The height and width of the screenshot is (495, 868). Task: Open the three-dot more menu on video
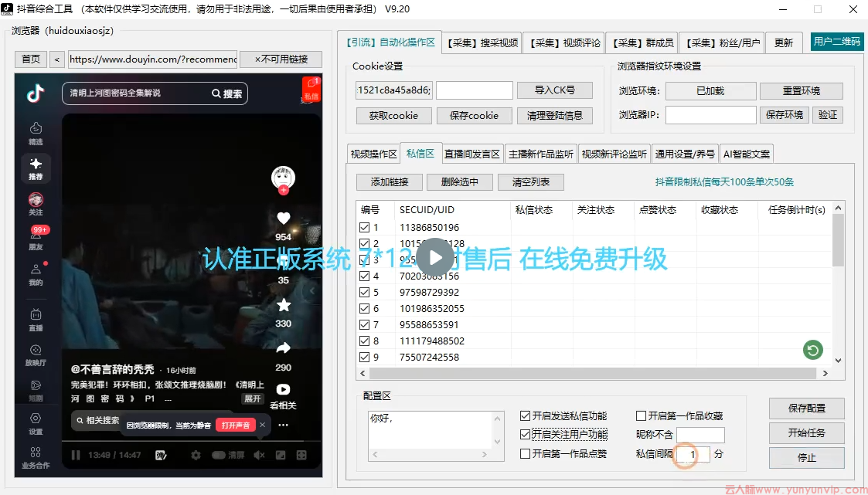pos(284,425)
